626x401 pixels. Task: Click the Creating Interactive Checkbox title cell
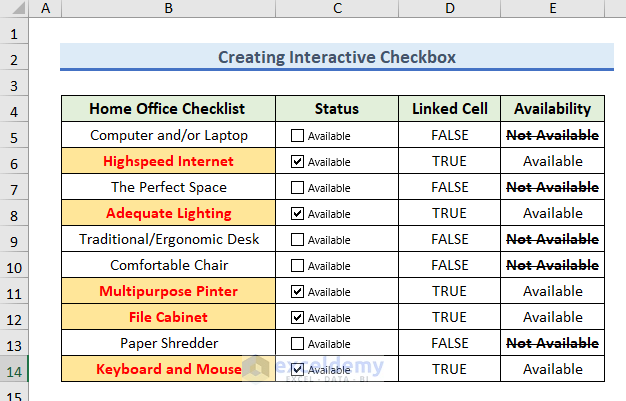336,57
